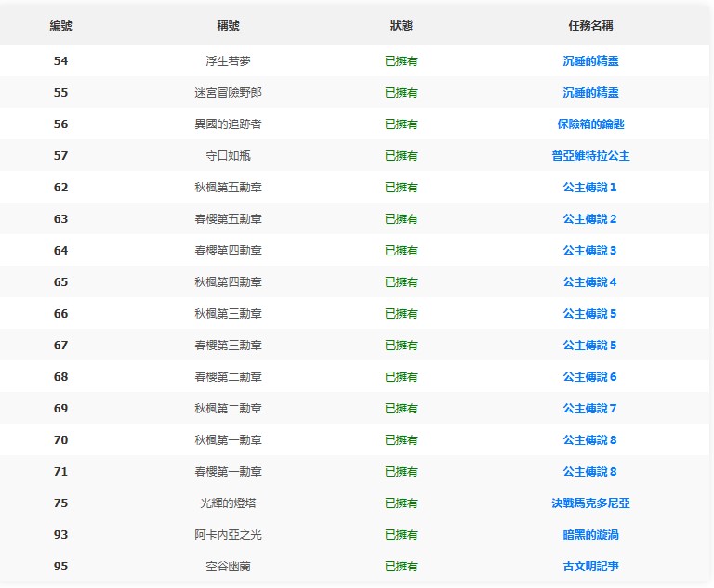Open the 普亞維特拉公主 quest link

coord(590,156)
